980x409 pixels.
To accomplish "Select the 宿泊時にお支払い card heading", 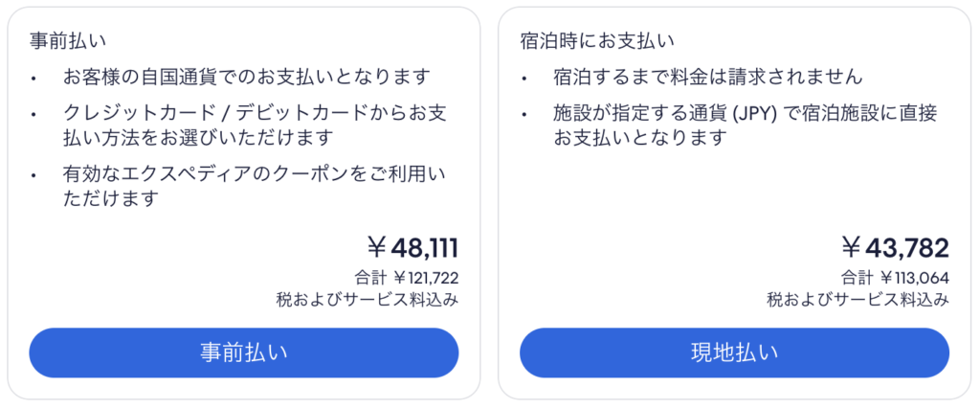I will tap(597, 41).
